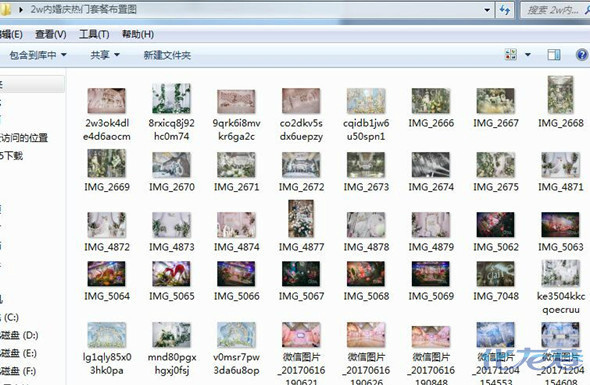590x385 pixels.
Task: Click the address bar refresh button
Action: (x=504, y=10)
